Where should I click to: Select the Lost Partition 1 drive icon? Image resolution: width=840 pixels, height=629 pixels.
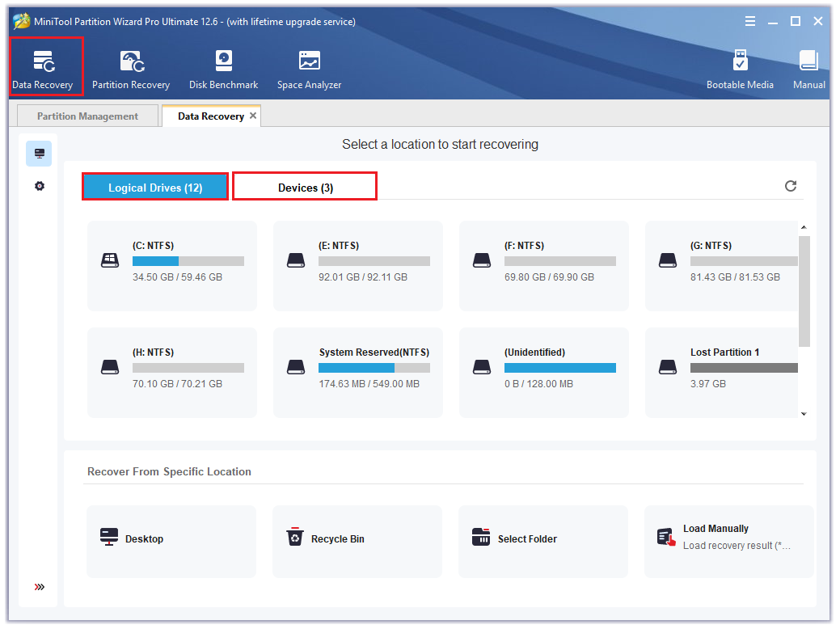[668, 367]
